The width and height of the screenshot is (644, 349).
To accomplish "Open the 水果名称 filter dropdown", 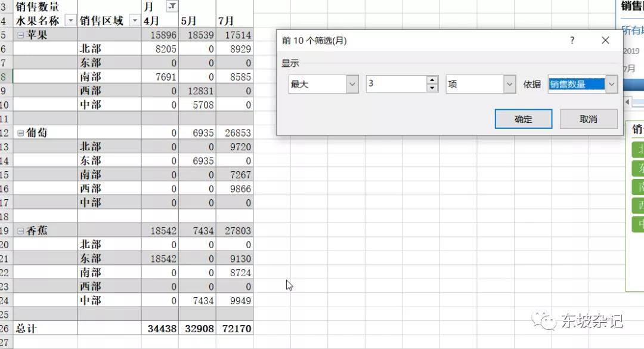I will (x=70, y=20).
